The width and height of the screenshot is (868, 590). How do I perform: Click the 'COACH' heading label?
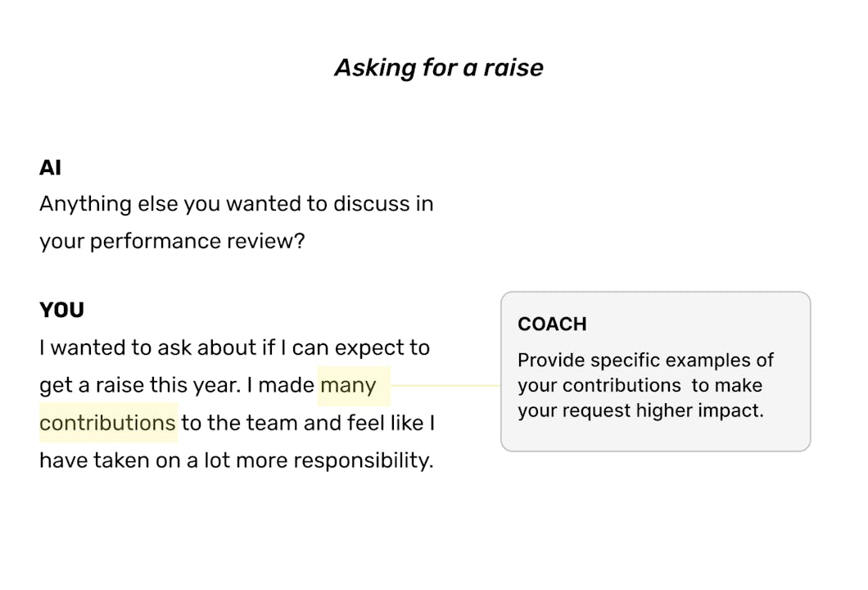coord(552,324)
